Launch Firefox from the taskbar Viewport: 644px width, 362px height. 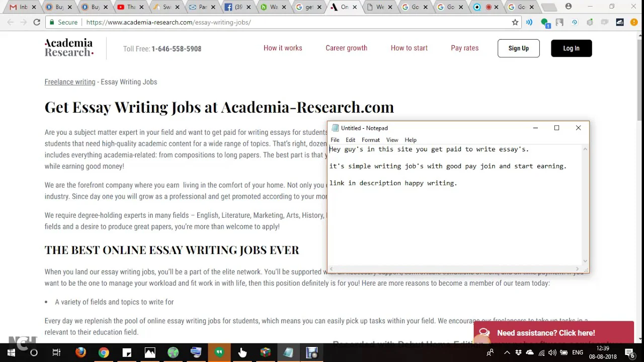(x=80, y=353)
